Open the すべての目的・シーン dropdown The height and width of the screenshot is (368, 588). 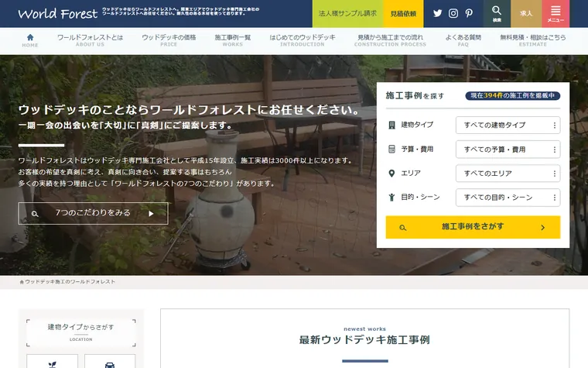[x=508, y=198]
